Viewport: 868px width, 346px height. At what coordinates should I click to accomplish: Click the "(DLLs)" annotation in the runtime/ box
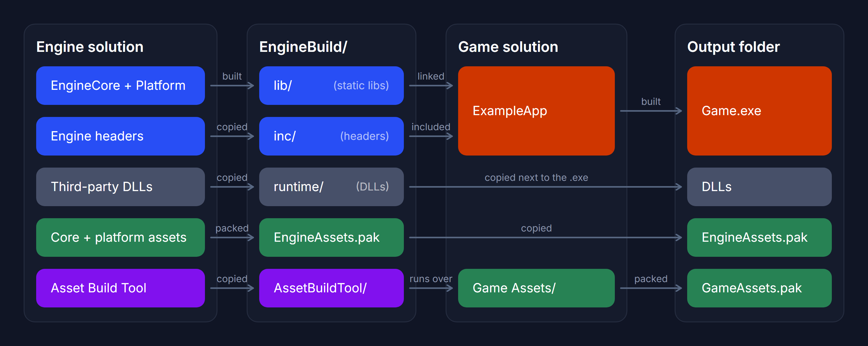click(x=372, y=187)
